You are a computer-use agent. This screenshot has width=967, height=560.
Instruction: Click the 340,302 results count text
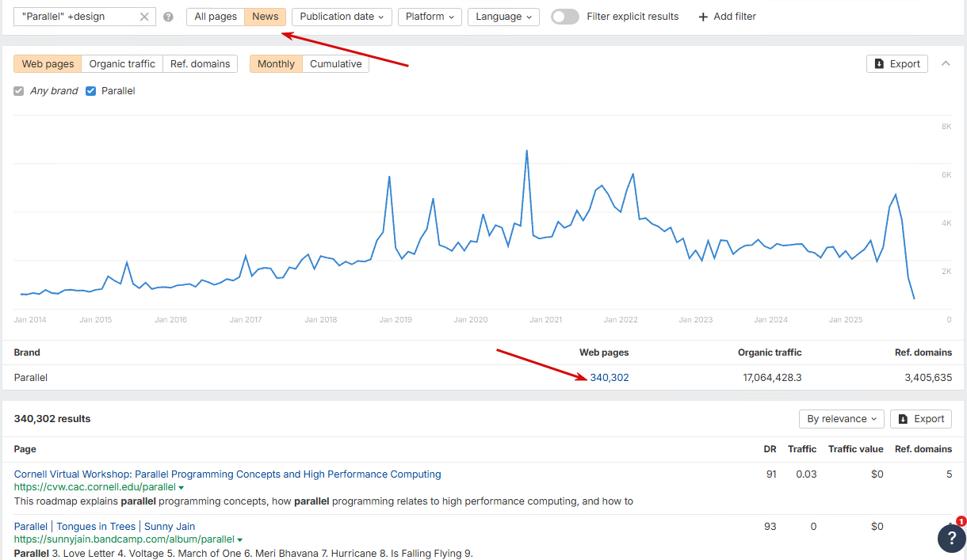pyautogui.click(x=52, y=419)
